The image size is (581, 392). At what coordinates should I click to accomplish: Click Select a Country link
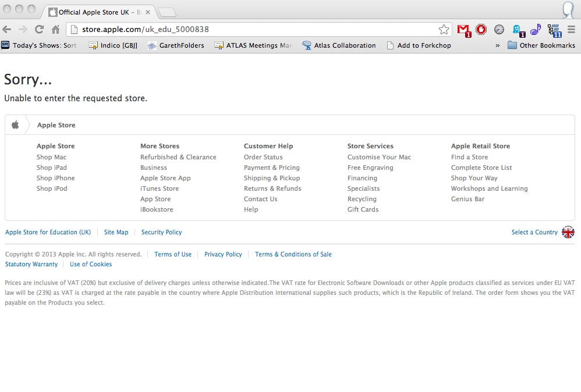point(534,232)
